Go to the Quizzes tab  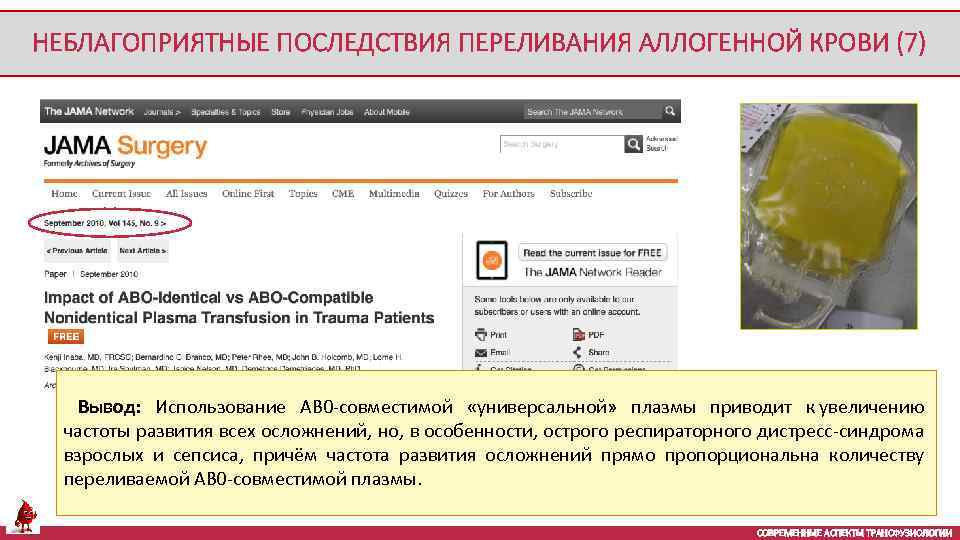click(x=451, y=193)
